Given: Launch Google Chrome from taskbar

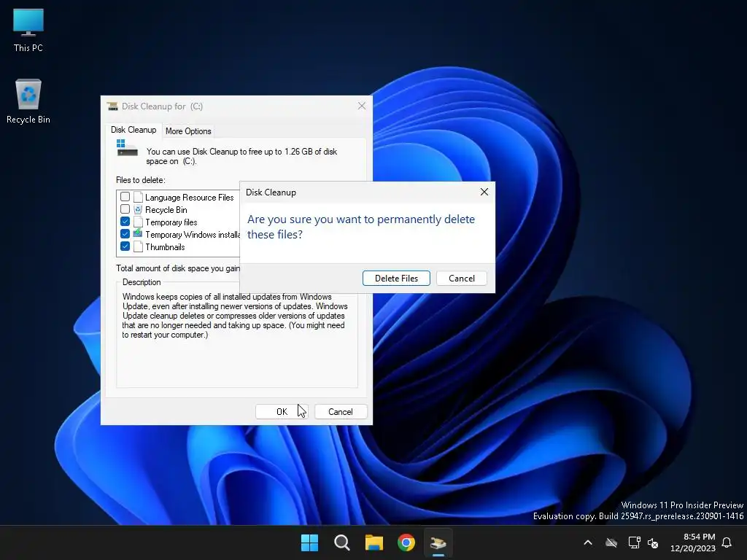Looking at the screenshot, I should (x=406, y=542).
